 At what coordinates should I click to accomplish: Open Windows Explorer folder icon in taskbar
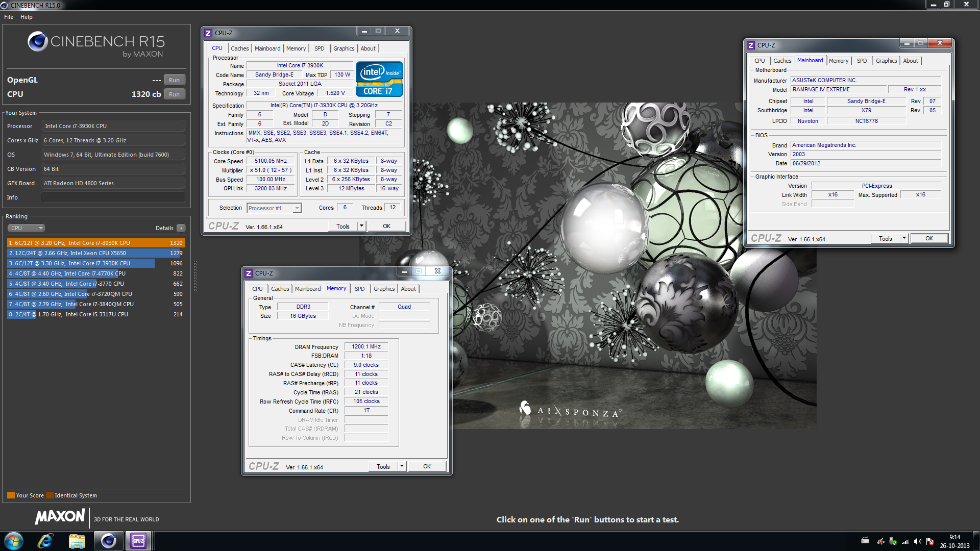pyautogui.click(x=77, y=541)
